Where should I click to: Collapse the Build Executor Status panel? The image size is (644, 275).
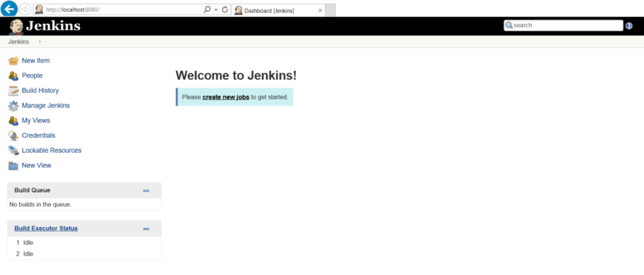[x=146, y=229]
